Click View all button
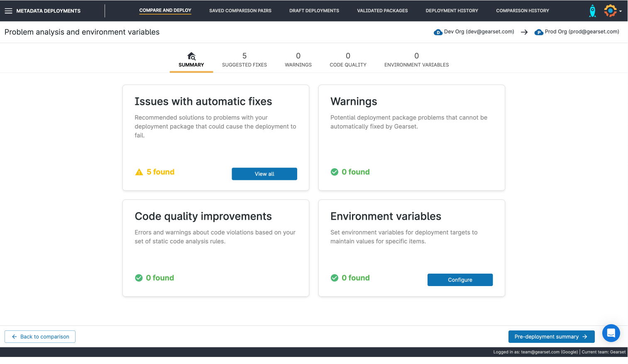This screenshot has height=364, width=628. tap(264, 174)
